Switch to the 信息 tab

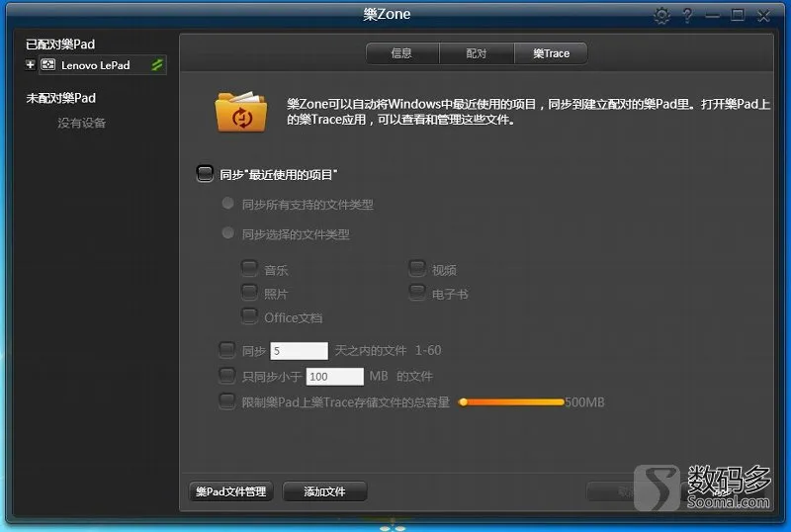tap(402, 53)
